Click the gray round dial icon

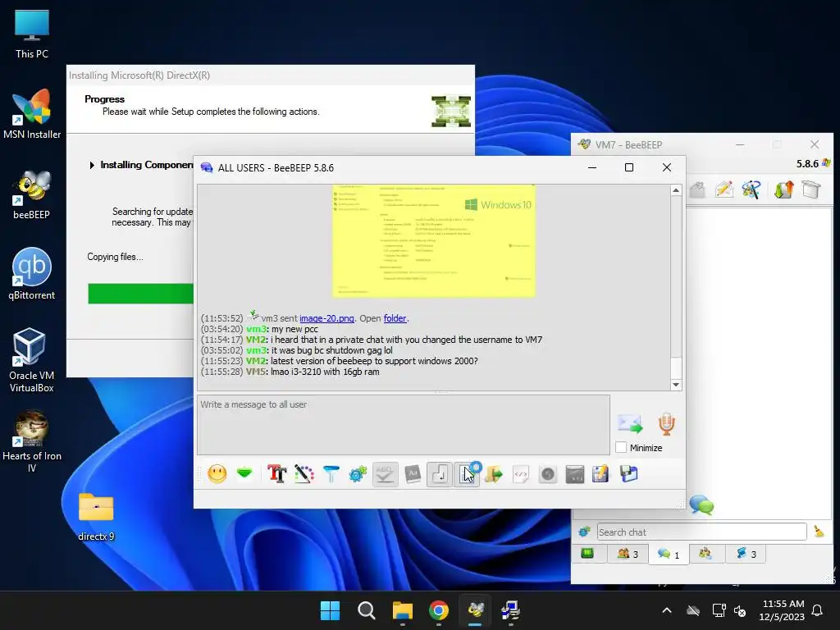point(547,474)
